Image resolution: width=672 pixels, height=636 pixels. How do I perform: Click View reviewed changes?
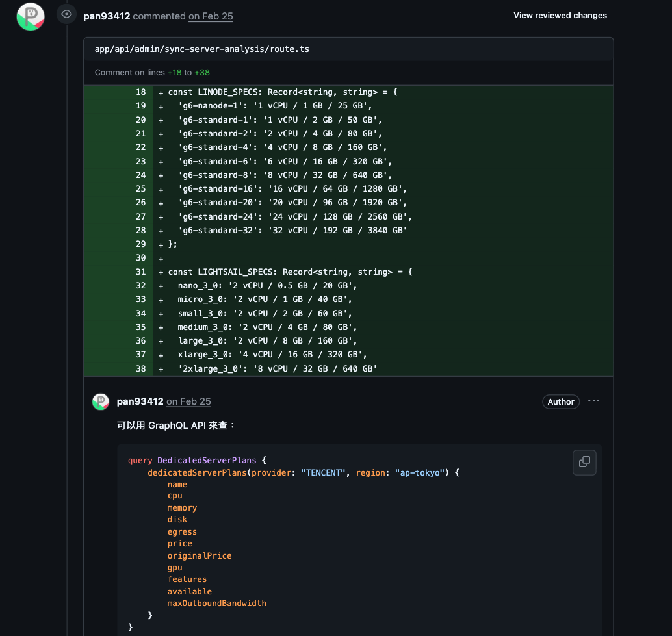coord(560,15)
